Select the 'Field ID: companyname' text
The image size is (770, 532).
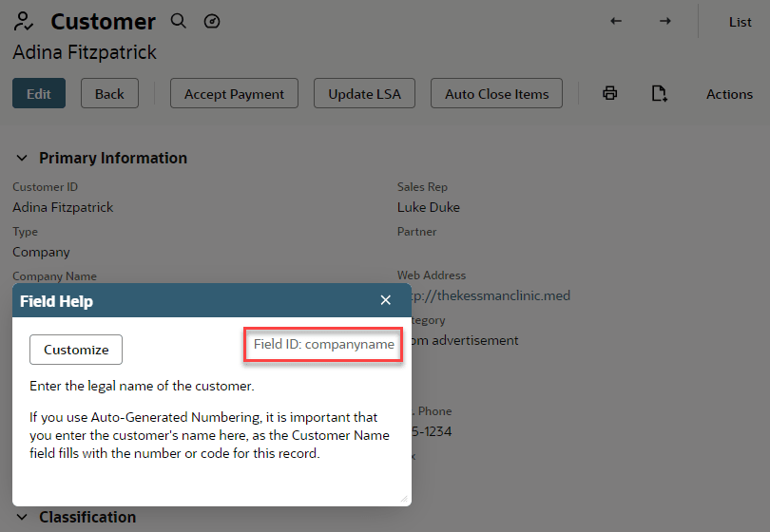click(x=323, y=344)
